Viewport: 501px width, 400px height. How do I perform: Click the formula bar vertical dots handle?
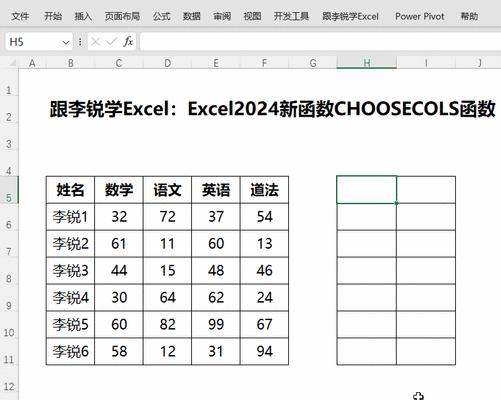click(x=80, y=42)
